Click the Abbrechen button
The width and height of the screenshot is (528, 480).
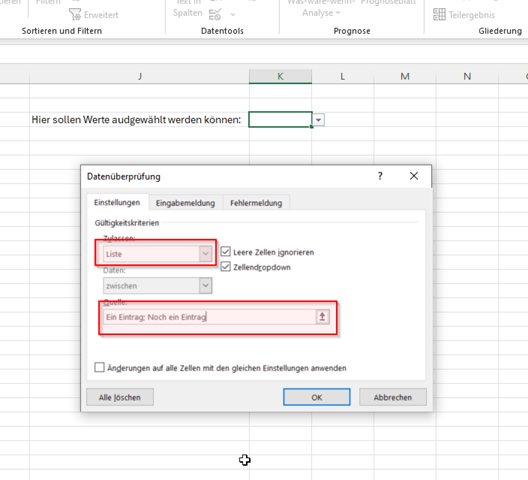(x=393, y=397)
